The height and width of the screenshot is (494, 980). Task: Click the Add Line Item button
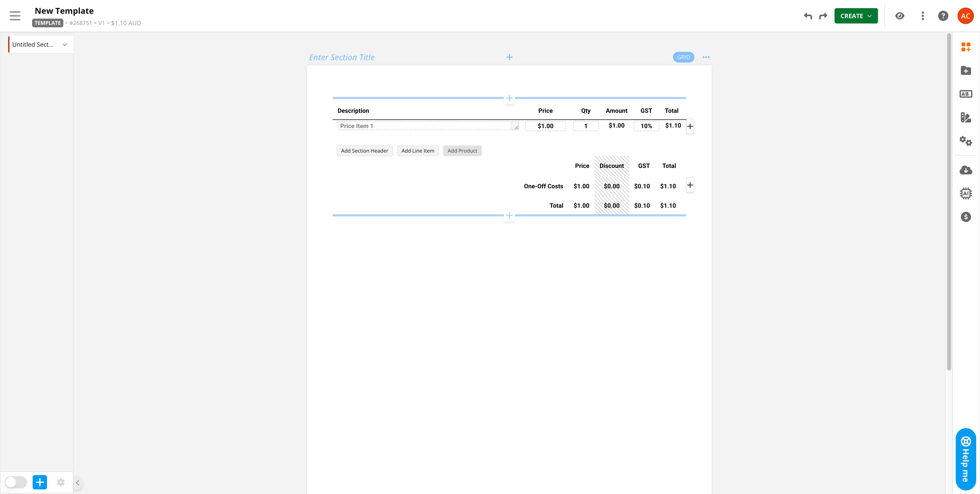[418, 151]
